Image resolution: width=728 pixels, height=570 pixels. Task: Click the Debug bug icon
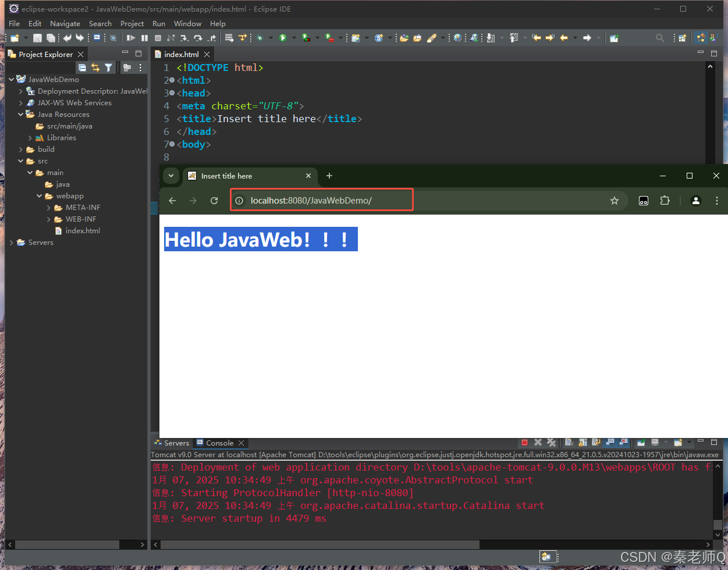point(260,38)
